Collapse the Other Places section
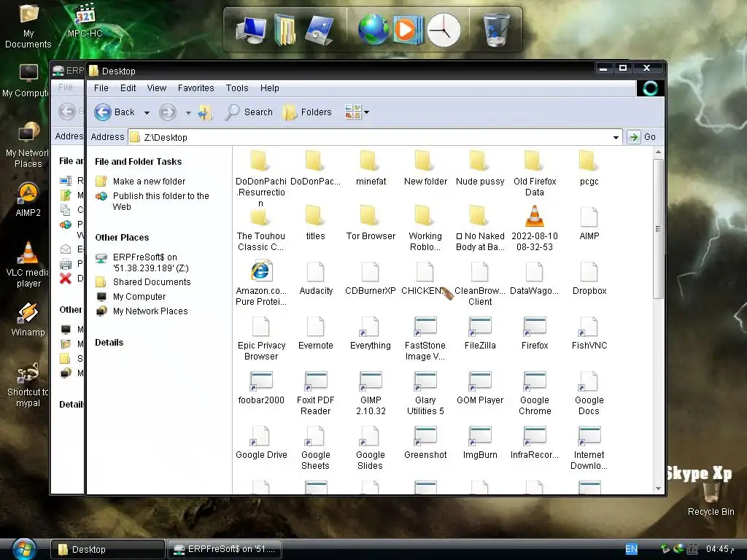This screenshot has width=747, height=560. (x=122, y=238)
